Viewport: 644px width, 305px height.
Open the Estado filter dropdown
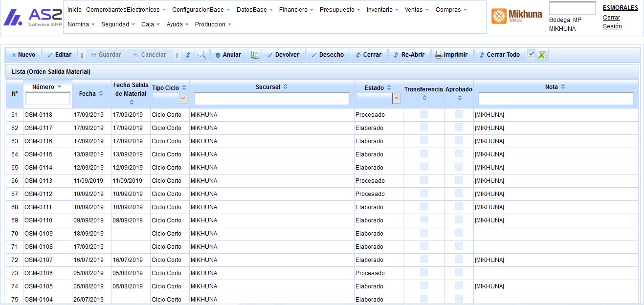click(x=396, y=98)
